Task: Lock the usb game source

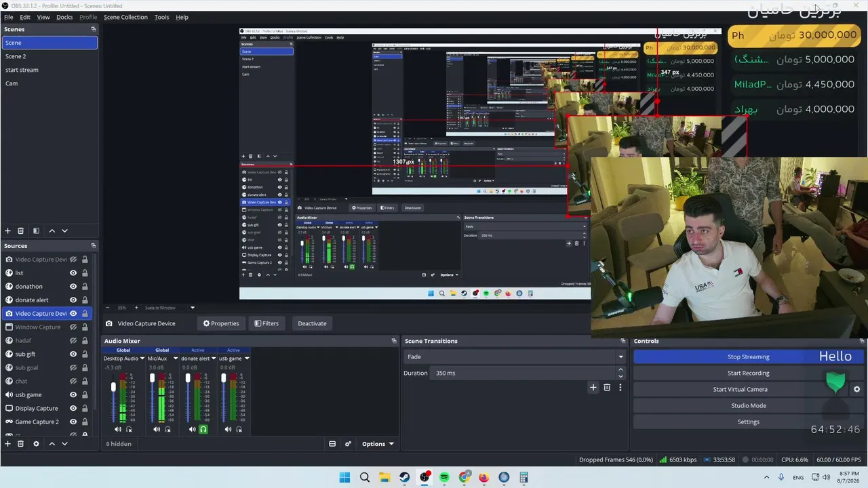Action: [x=85, y=394]
